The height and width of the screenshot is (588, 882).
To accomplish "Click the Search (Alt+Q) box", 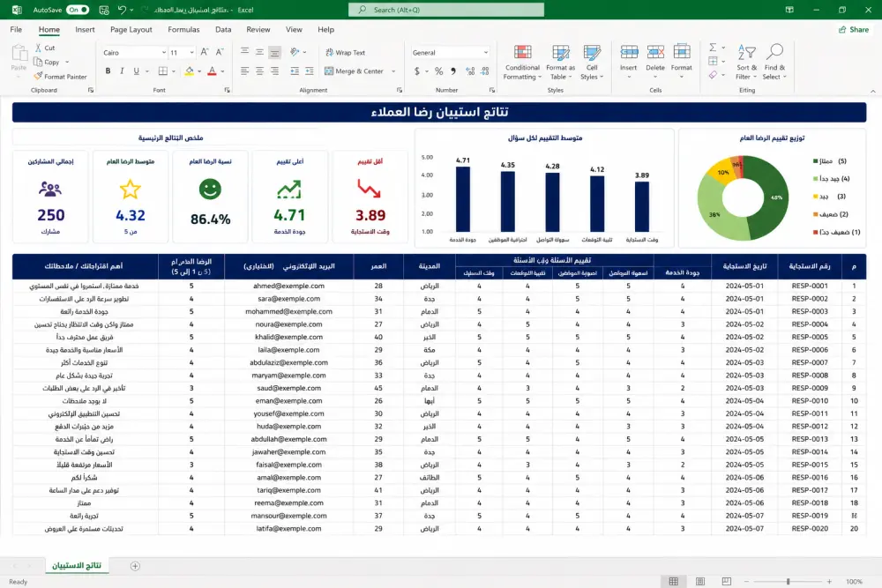I will click(446, 10).
